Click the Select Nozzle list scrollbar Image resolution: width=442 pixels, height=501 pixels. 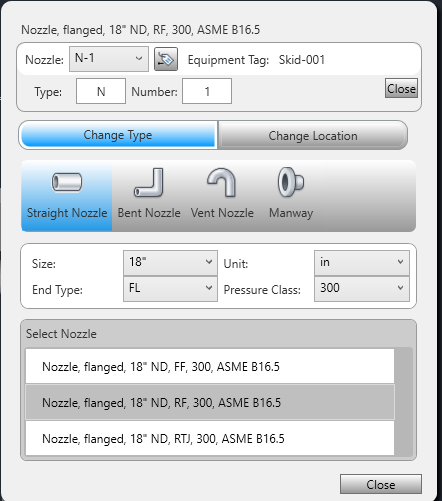pos(403,402)
